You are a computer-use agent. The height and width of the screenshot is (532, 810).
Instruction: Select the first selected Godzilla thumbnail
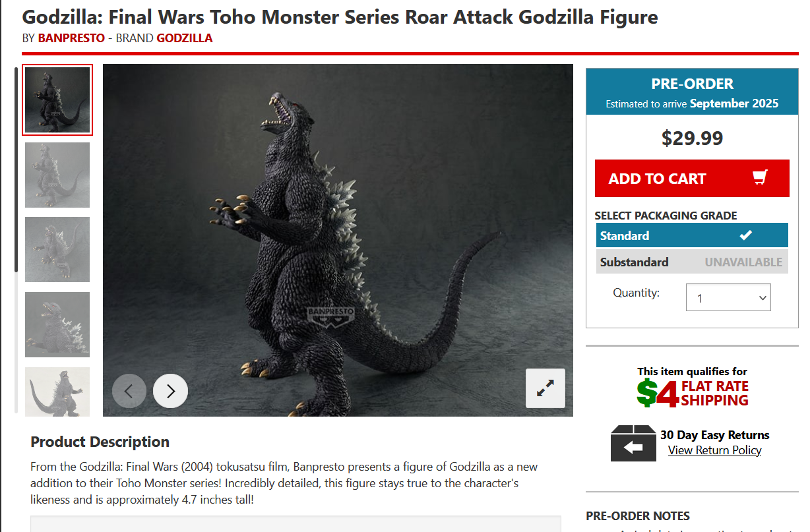(57, 100)
